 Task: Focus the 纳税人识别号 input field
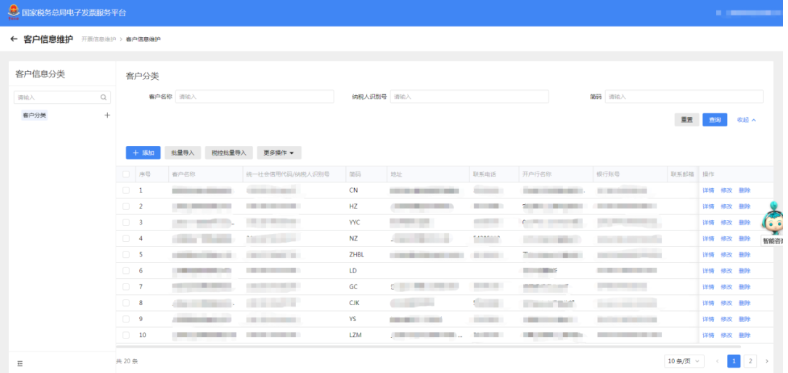point(469,97)
